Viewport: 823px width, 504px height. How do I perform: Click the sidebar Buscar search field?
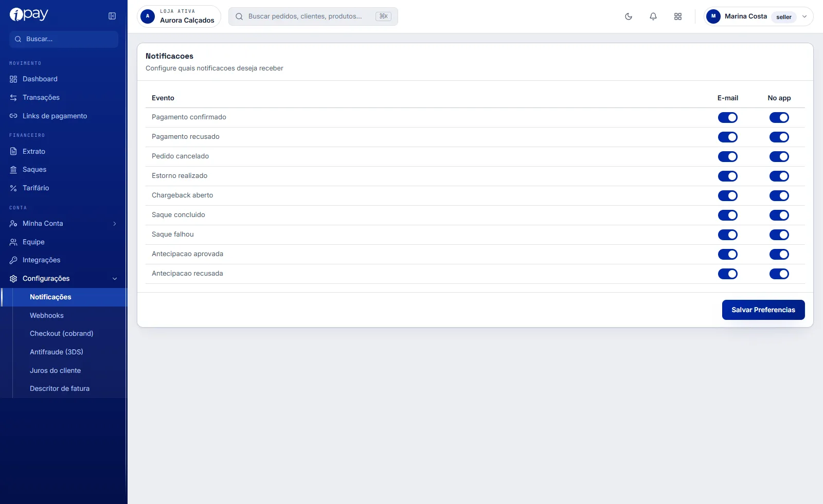point(64,39)
